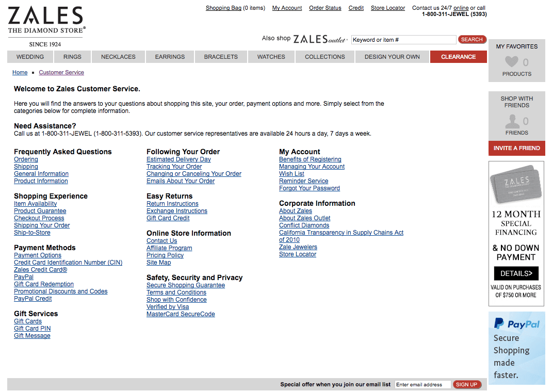Viewport: 553px width, 392px height.
Task: Open the Shopping Bag link
Action: coord(223,8)
